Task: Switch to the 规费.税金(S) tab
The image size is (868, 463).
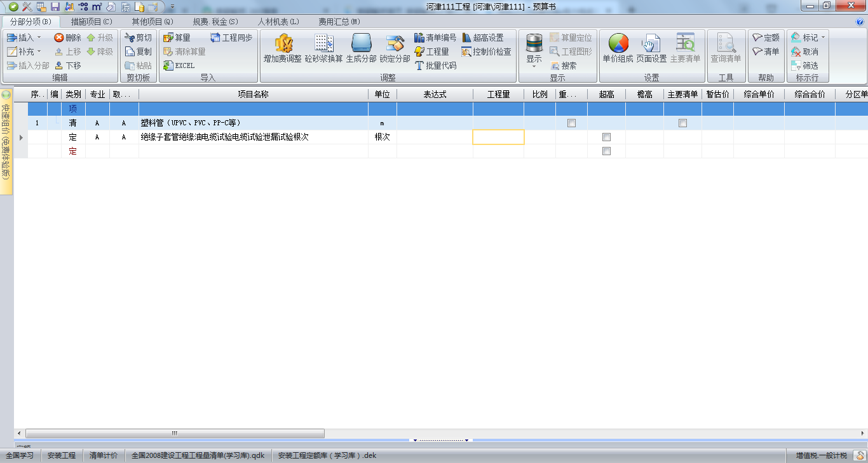Action: [x=215, y=22]
